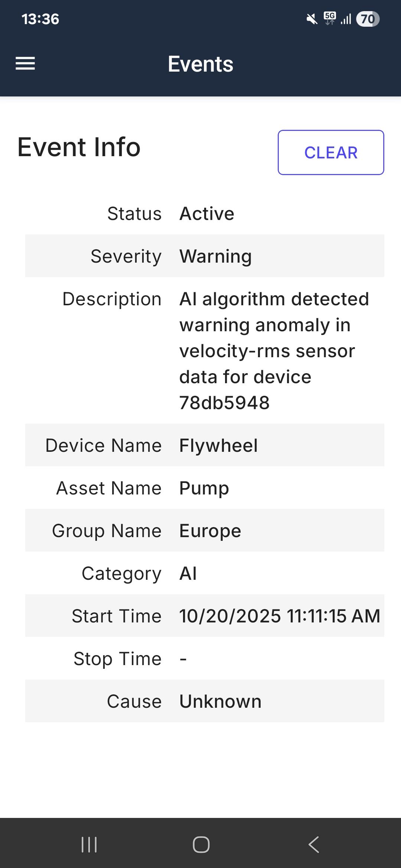
Task: Tap the 13:36 clock in status bar
Action: click(x=40, y=19)
